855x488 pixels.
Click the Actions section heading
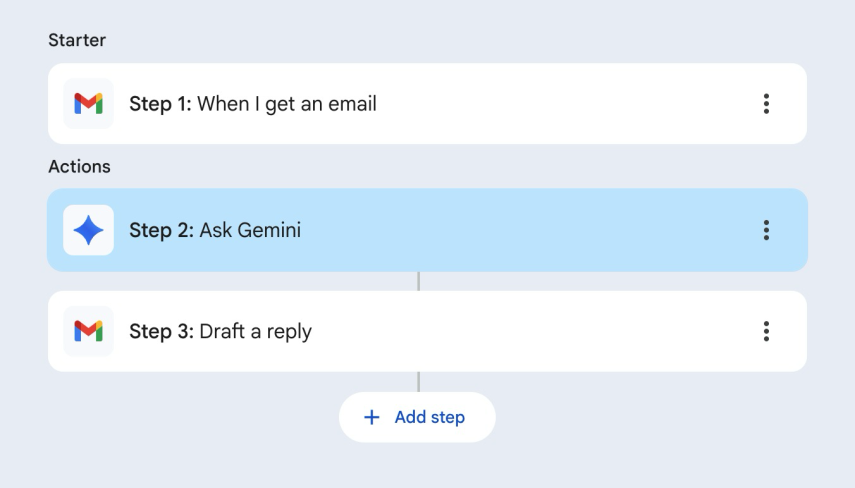pos(79,167)
